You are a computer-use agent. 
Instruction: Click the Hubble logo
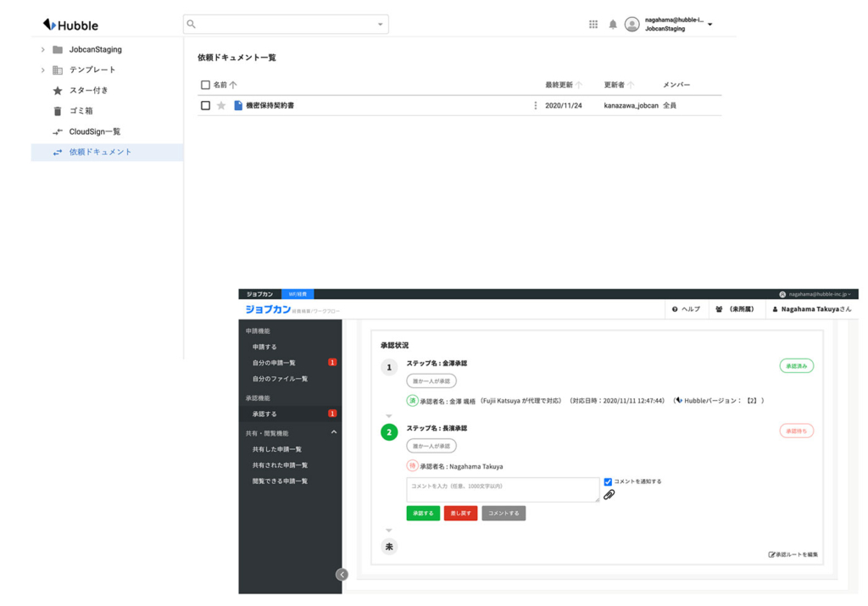coord(70,25)
